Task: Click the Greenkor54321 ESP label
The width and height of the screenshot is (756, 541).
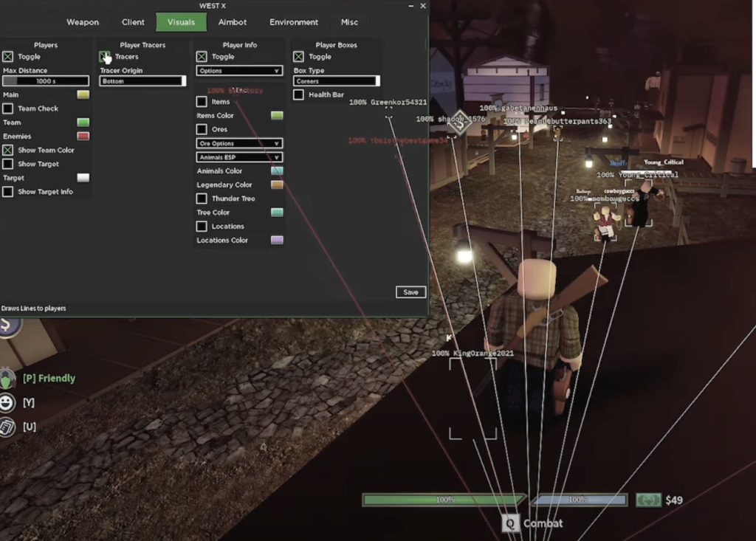Action: pyautogui.click(x=388, y=102)
